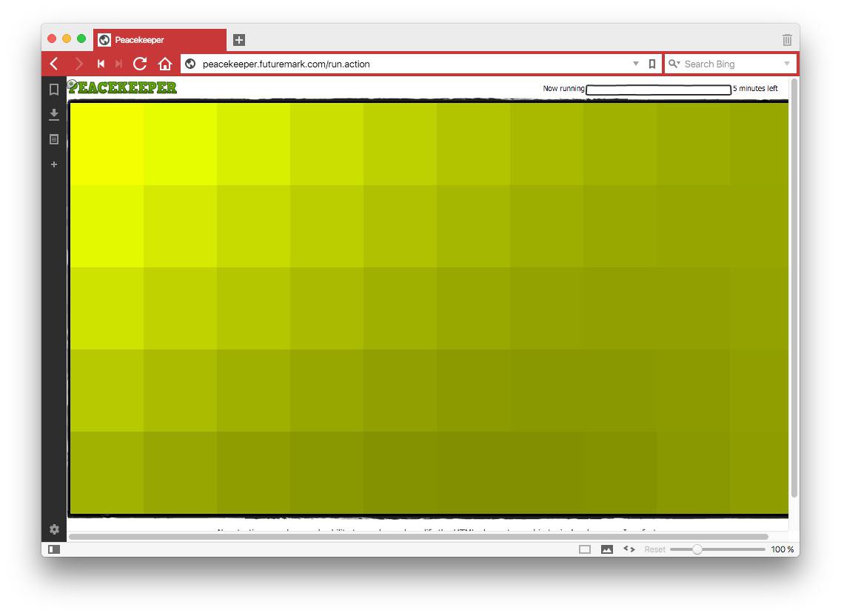Go back to the previous page

[x=54, y=64]
